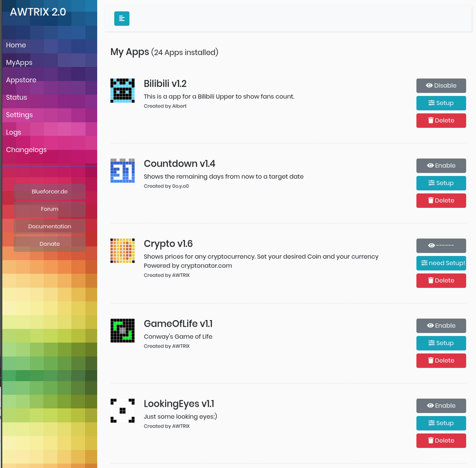The image size is (476, 468).
Task: Click the Bilibili v1.2 title
Action: pyautogui.click(x=165, y=83)
